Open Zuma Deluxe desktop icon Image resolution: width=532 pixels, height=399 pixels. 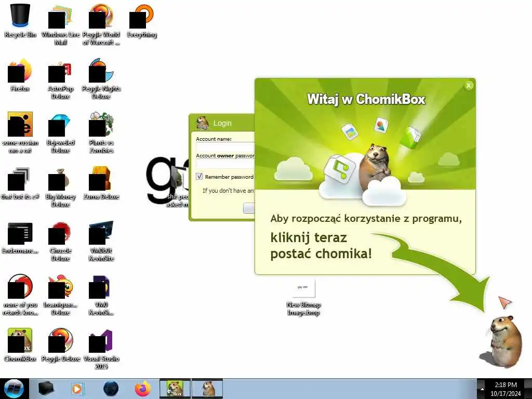(101, 182)
